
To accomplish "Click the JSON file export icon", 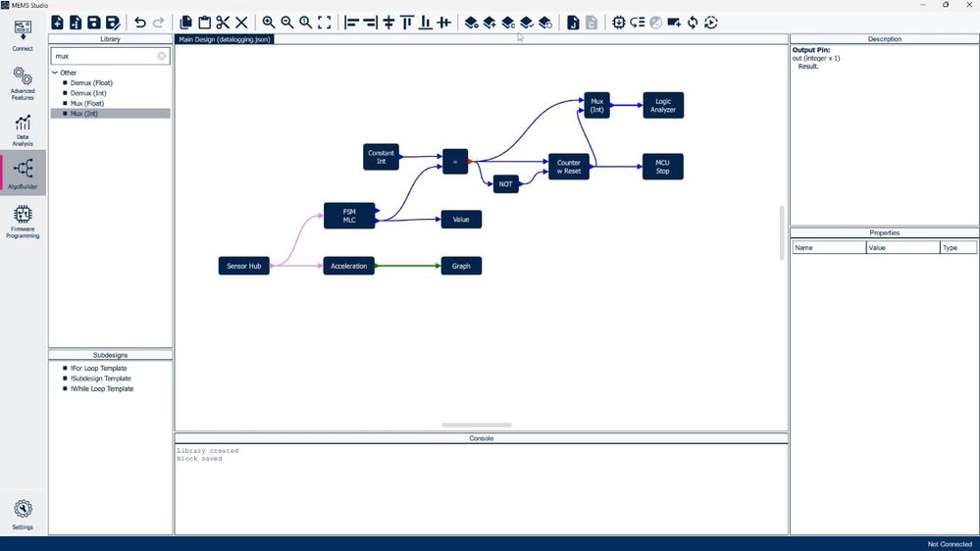I will coord(573,23).
